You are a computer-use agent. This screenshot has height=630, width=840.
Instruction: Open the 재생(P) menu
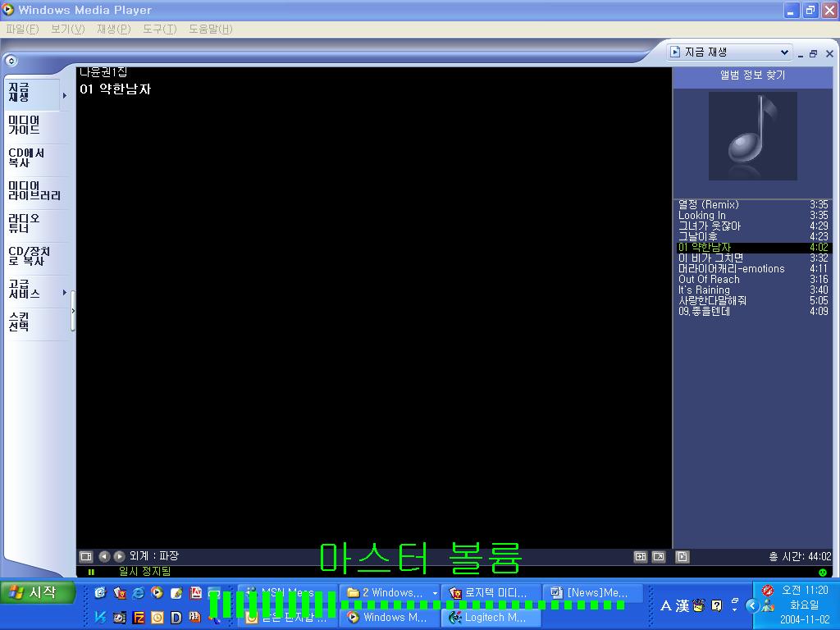113,29
